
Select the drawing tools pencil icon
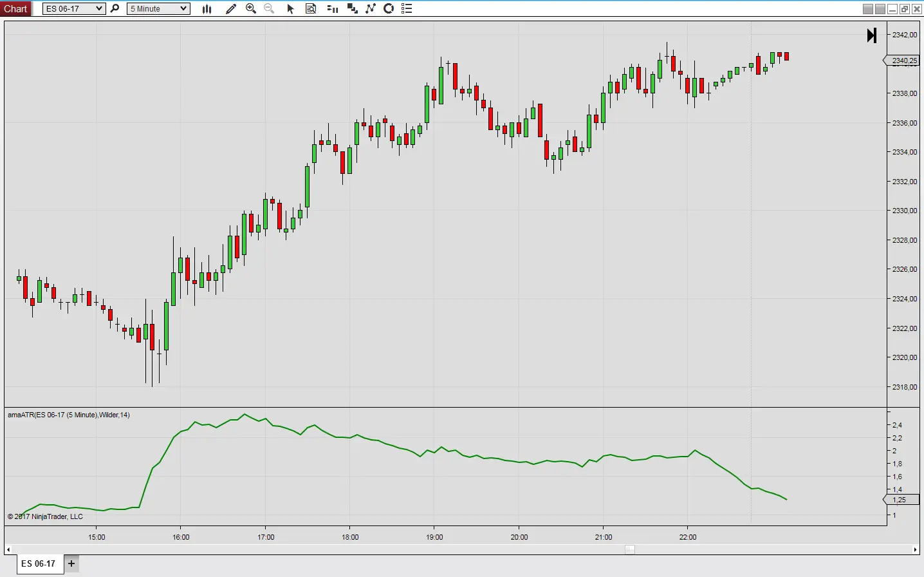231,8
